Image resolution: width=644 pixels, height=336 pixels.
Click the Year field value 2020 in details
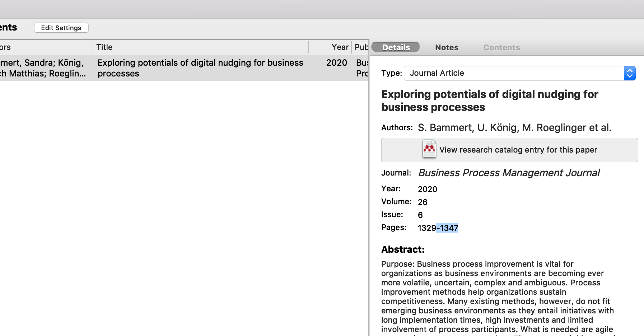427,189
